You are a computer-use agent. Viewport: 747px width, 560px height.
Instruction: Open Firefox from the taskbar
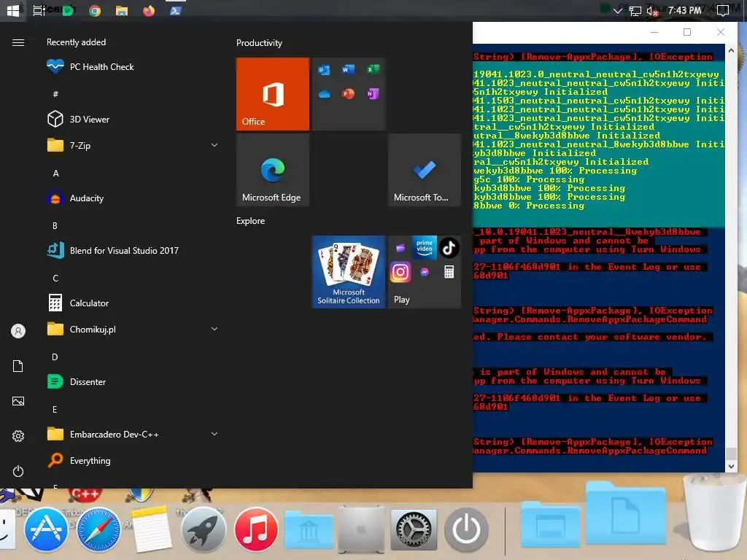click(149, 10)
